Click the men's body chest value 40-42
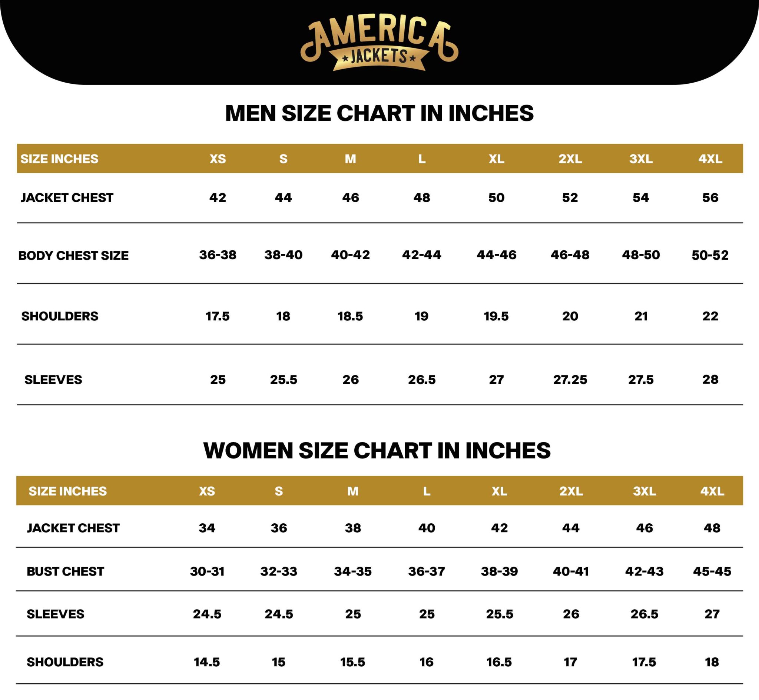The height and width of the screenshot is (700, 759). (x=350, y=254)
